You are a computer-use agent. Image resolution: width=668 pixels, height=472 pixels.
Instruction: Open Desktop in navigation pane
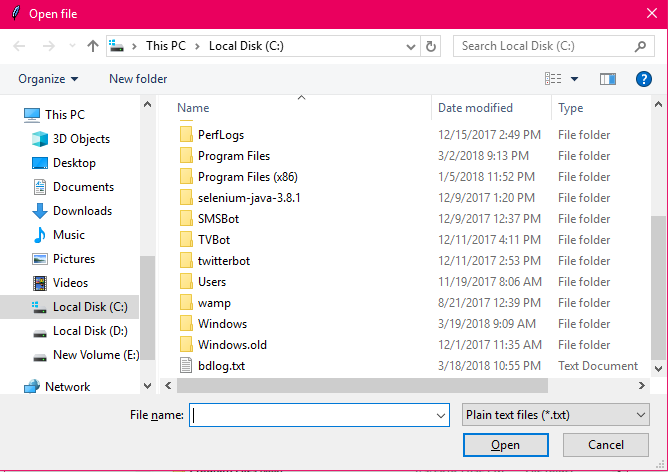coord(74,163)
